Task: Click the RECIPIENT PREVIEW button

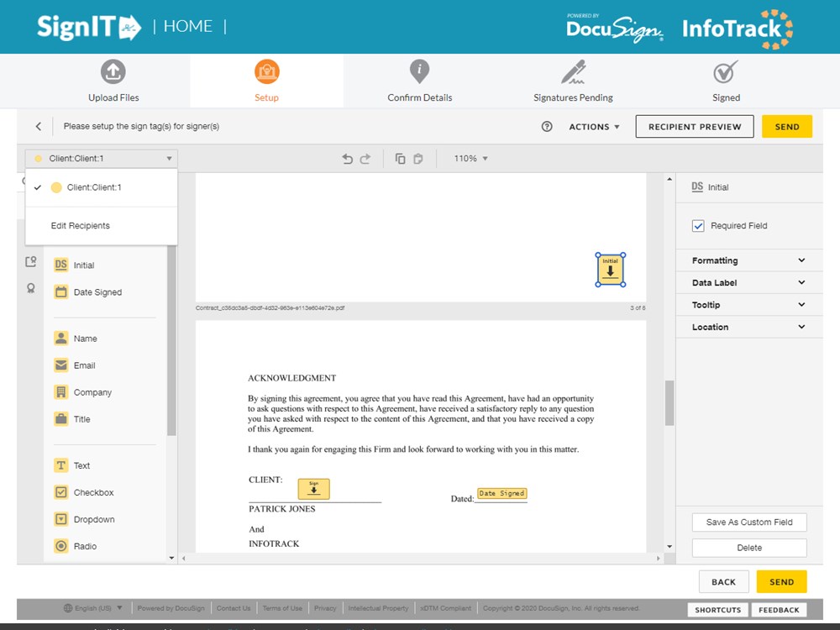Action: pos(694,127)
